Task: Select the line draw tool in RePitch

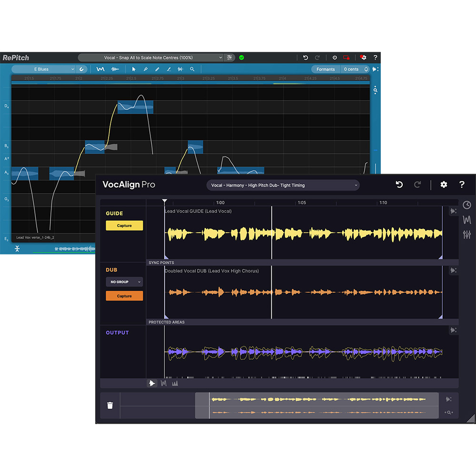Action: (x=169, y=69)
